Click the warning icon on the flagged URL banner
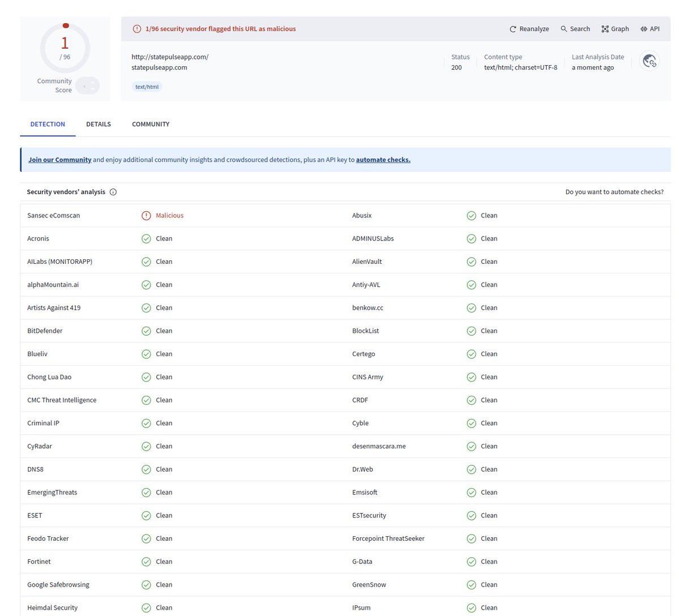 tap(137, 29)
